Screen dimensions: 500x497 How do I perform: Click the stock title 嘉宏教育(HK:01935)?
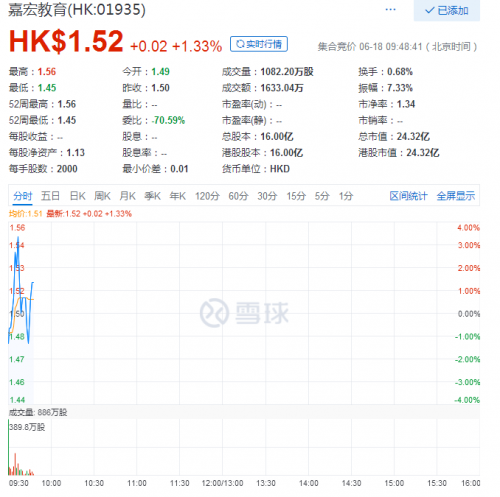point(77,10)
